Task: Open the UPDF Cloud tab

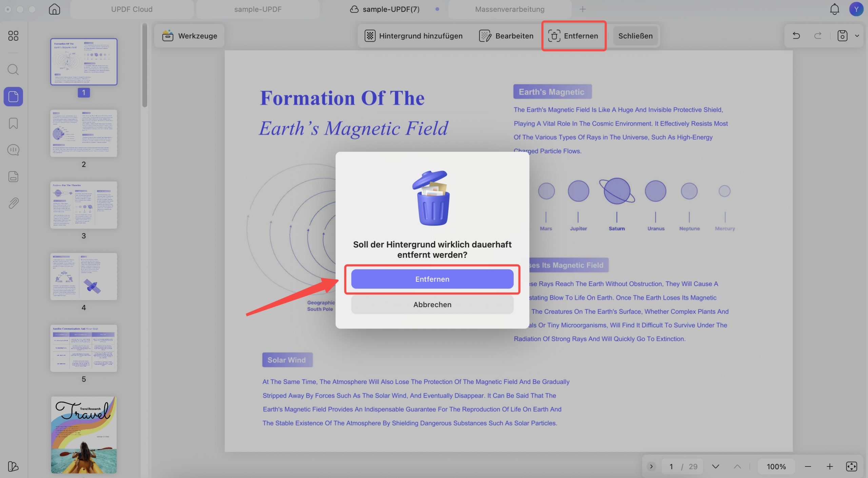Action: tap(132, 9)
